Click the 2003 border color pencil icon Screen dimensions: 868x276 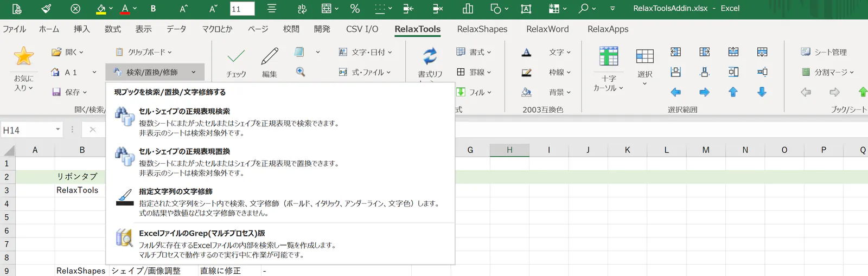pos(526,72)
